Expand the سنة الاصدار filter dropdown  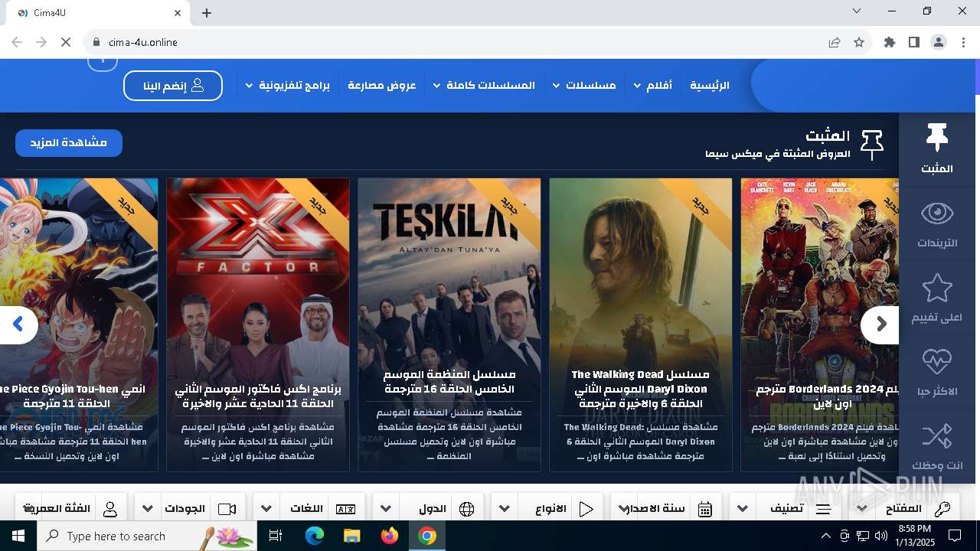pos(624,509)
